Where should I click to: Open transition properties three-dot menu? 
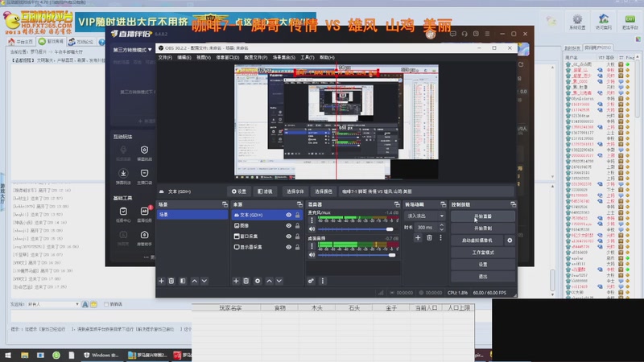[440, 237]
